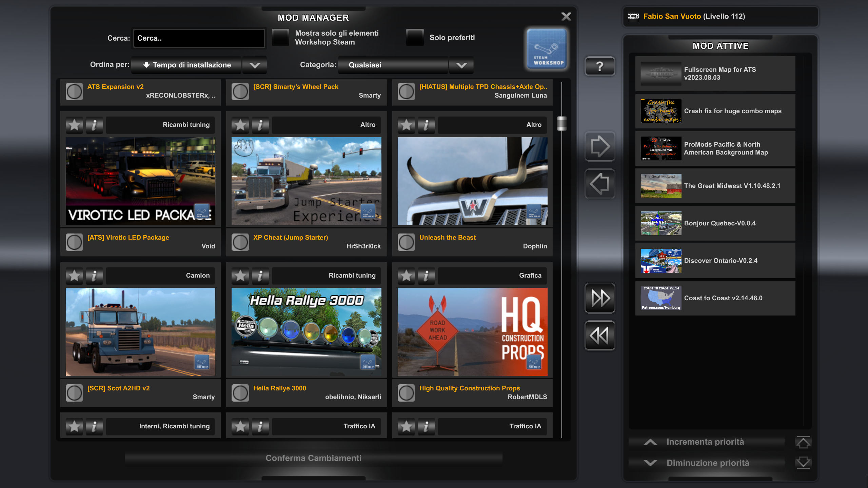Deactivate all mods with double left arrow
Image resolution: width=868 pixels, height=488 pixels.
coord(599,335)
